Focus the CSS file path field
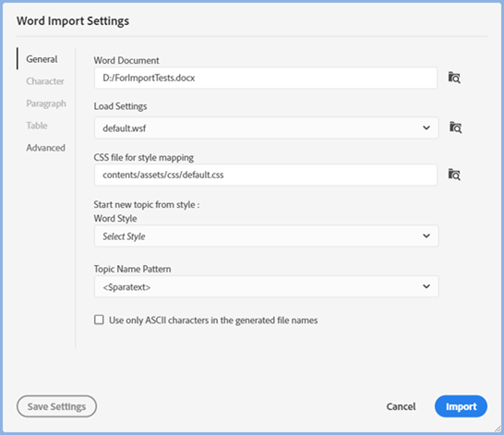 (266, 175)
